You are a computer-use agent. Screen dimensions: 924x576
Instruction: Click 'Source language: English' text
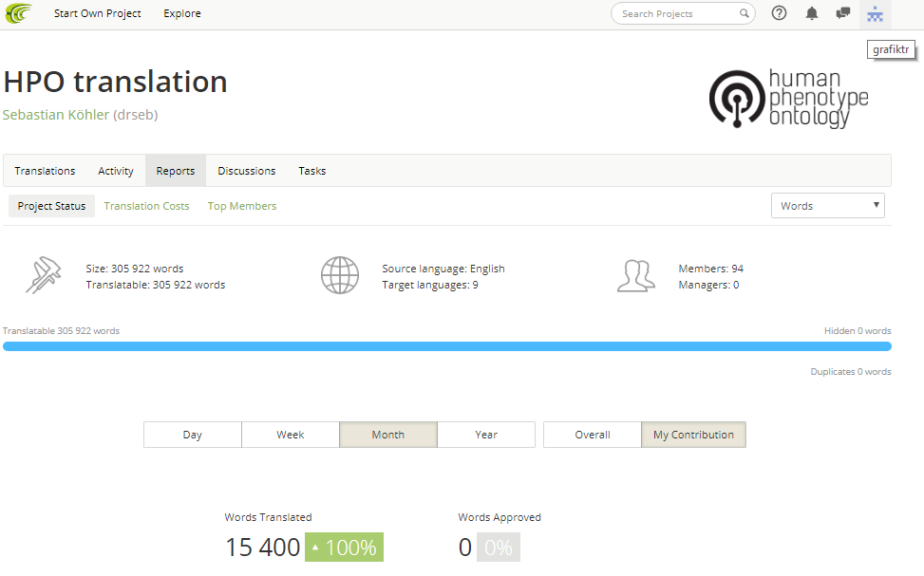[x=443, y=269]
